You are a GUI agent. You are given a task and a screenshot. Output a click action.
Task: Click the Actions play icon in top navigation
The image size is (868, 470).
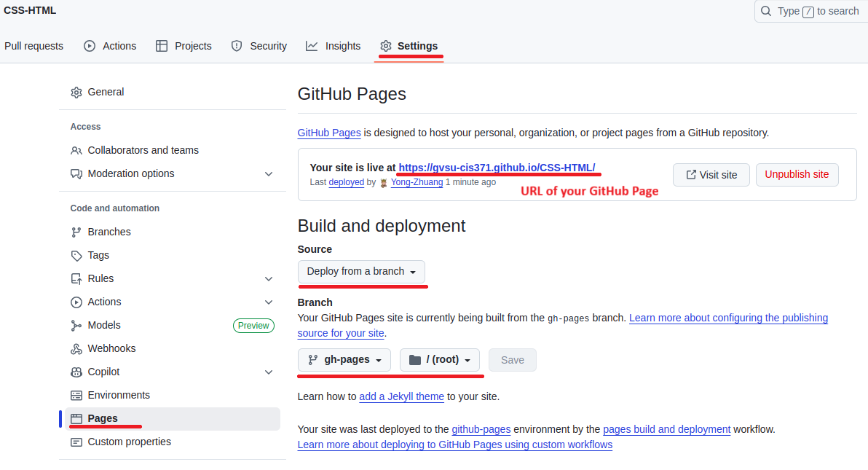[90, 46]
